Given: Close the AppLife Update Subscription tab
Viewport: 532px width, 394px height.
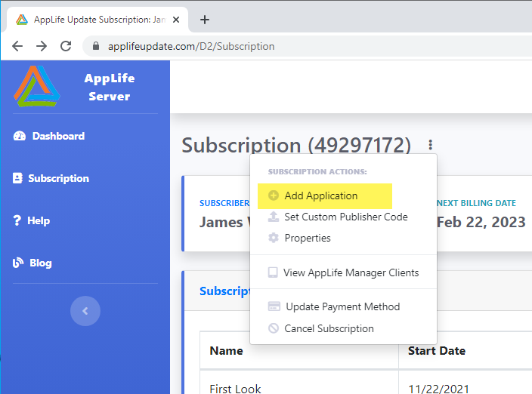Looking at the screenshot, I should (x=176, y=20).
